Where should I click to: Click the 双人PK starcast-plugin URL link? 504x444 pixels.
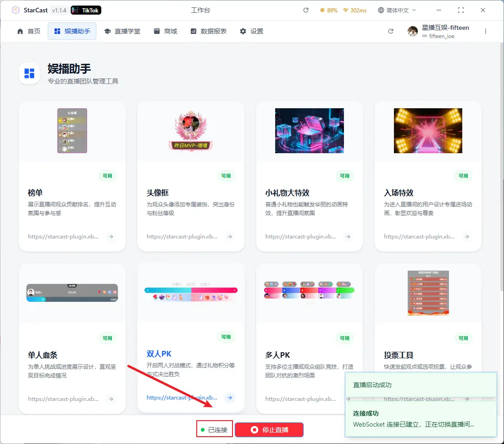(x=182, y=398)
